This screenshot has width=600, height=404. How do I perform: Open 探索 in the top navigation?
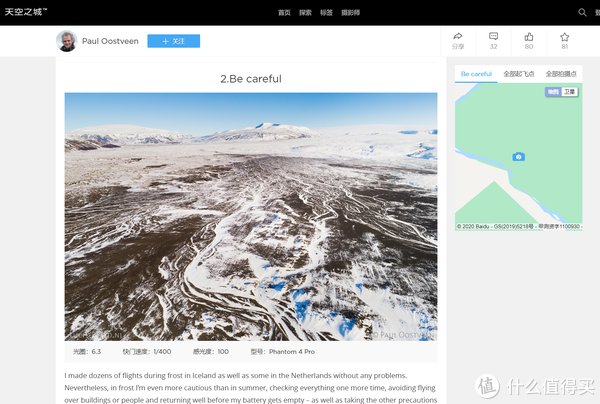pyautogui.click(x=305, y=13)
